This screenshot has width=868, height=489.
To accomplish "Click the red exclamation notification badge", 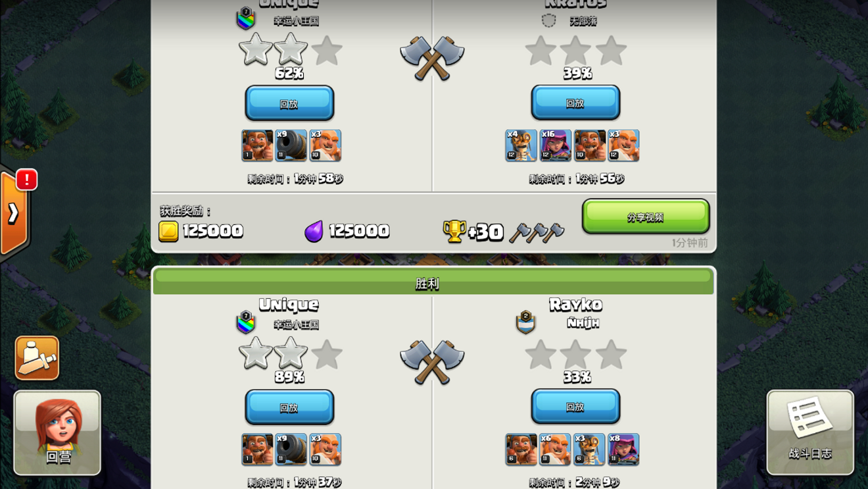I will point(27,179).
